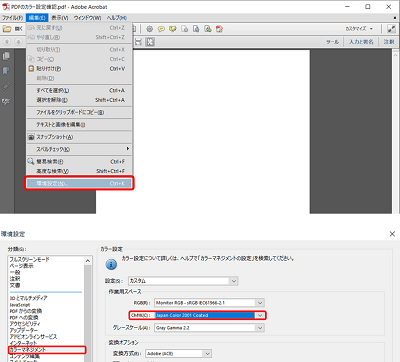The height and width of the screenshot is (362, 400).
Task: Choose スナップショット(A) menu item
Action: [79, 137]
